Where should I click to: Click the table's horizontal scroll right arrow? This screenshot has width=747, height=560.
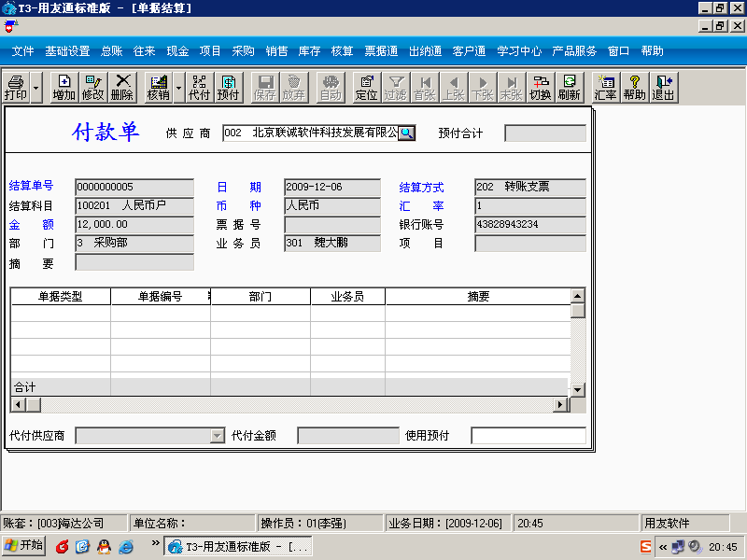(x=560, y=404)
